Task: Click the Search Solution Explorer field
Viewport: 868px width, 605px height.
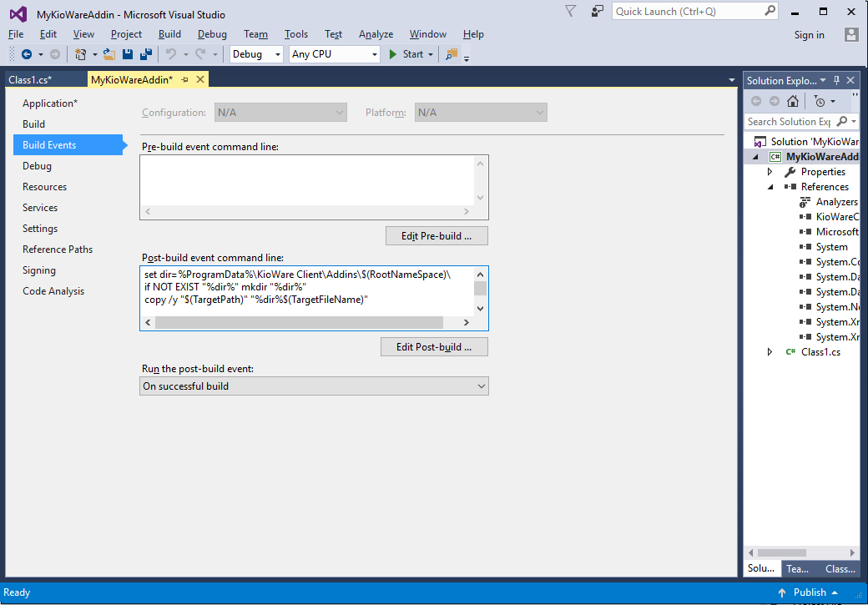Action: pyautogui.click(x=790, y=121)
